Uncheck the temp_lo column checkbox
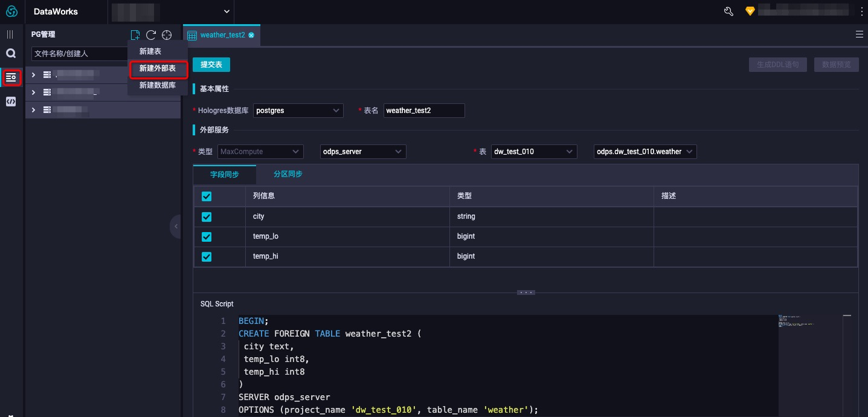Image resolution: width=868 pixels, height=417 pixels. tap(207, 236)
